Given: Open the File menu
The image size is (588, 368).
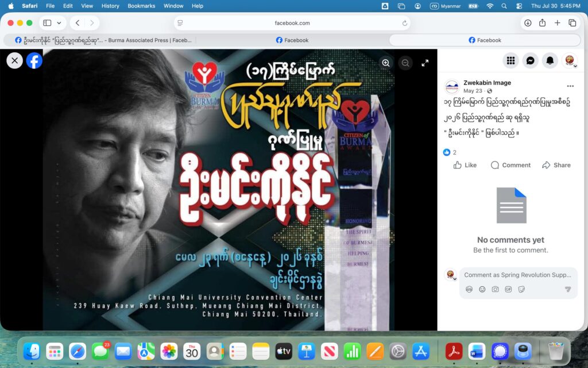Looking at the screenshot, I should pyautogui.click(x=51, y=6).
